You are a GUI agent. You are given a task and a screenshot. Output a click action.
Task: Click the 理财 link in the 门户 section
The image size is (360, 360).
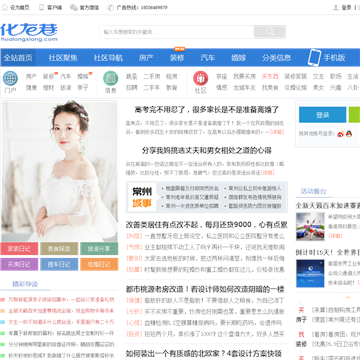point(48,88)
